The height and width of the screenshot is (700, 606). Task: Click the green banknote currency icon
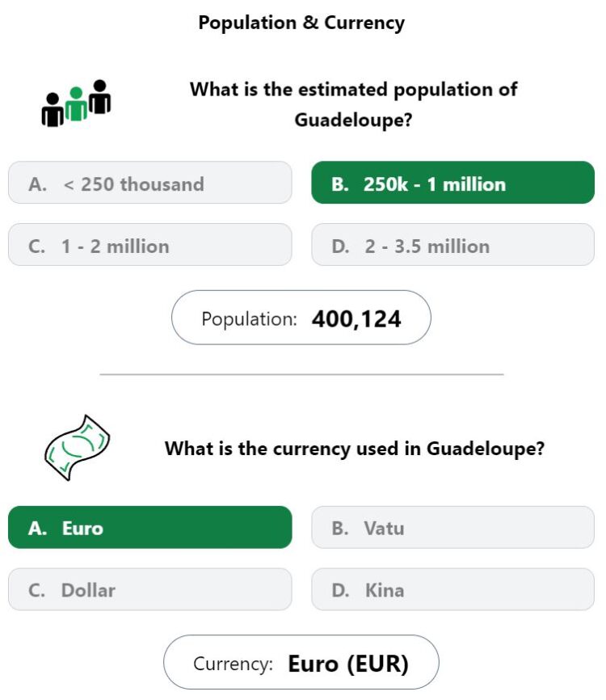(x=77, y=448)
